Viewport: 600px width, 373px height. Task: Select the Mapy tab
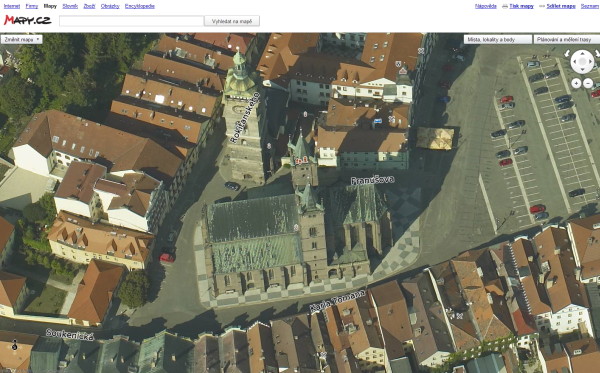50,6
